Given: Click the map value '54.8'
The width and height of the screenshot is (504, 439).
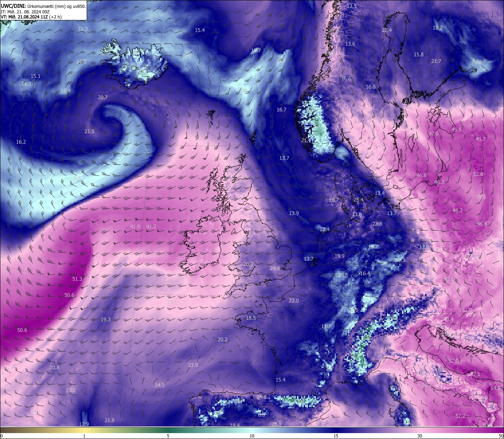Looking at the screenshot, I should pyautogui.click(x=495, y=388).
